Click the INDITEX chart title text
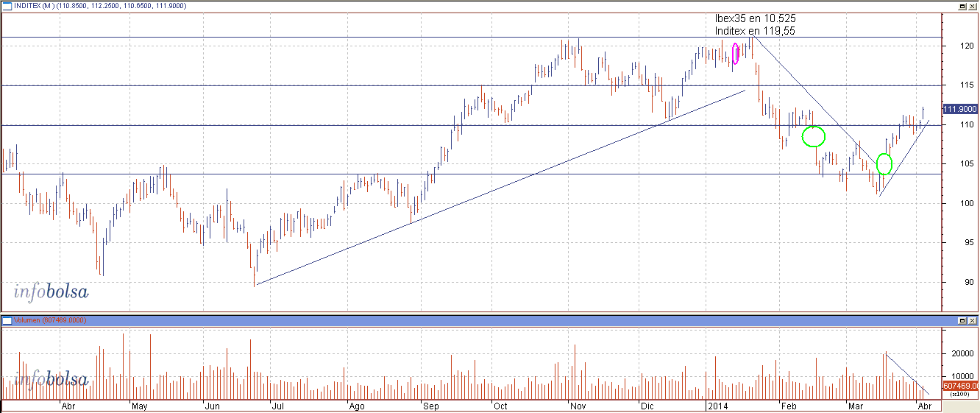 click(99, 6)
